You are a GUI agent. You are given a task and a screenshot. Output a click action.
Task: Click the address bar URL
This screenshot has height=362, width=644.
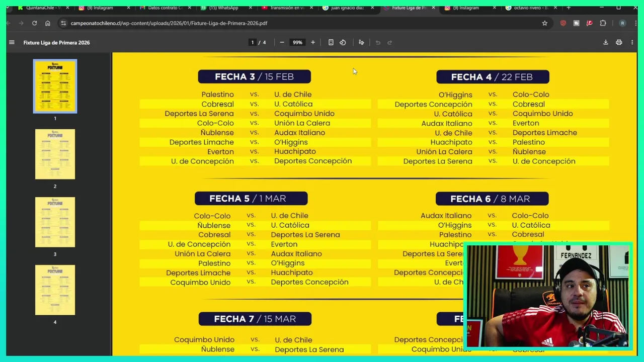169,23
